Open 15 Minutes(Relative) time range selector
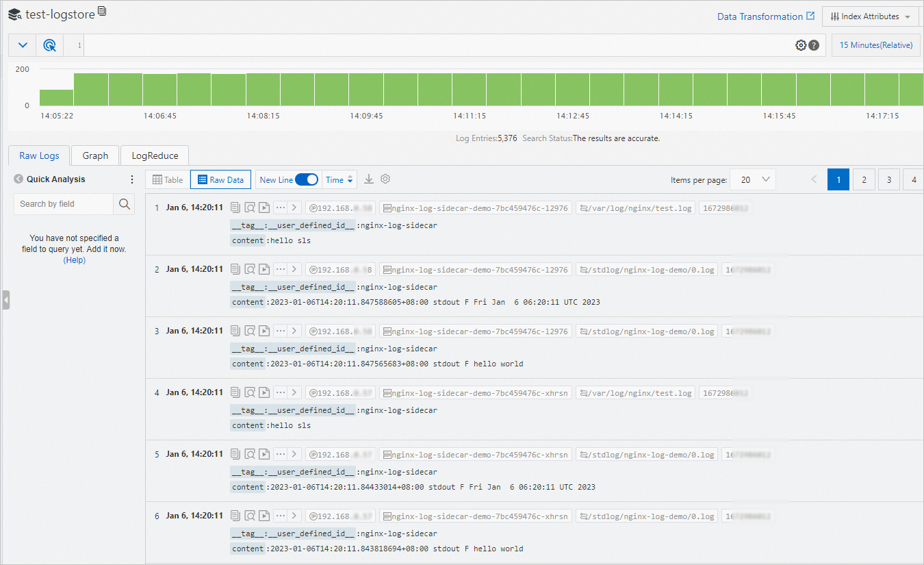This screenshot has width=924, height=565. (x=876, y=45)
